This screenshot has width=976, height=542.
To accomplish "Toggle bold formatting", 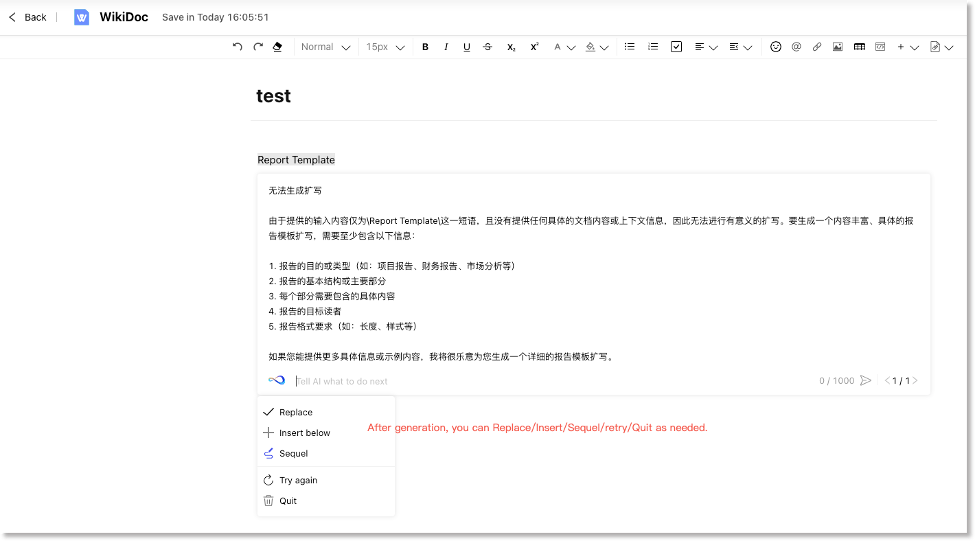I will [425, 47].
